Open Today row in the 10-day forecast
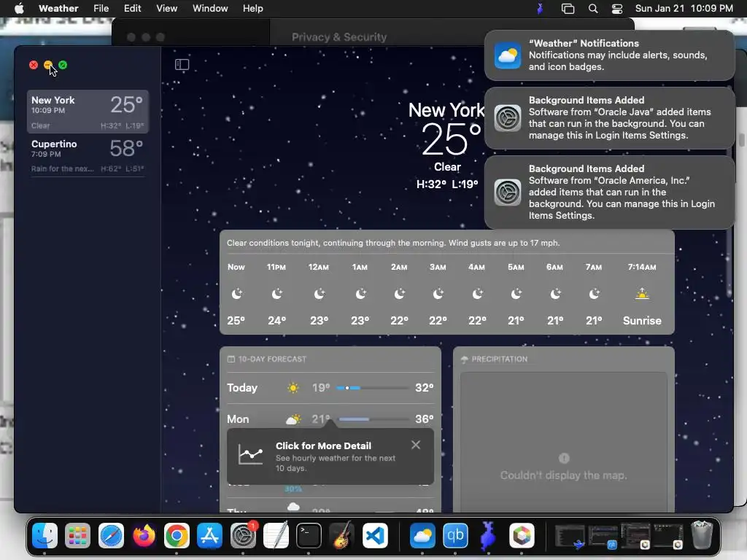This screenshot has height=560, width=747. 330,388
